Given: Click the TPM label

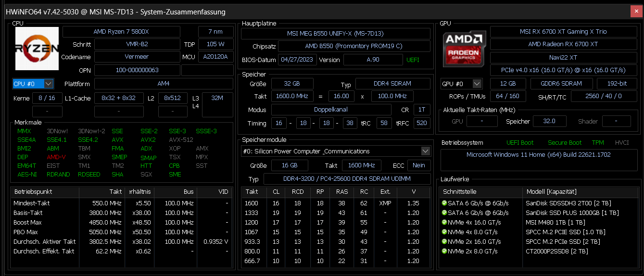Looking at the screenshot, I should tap(598, 143).
